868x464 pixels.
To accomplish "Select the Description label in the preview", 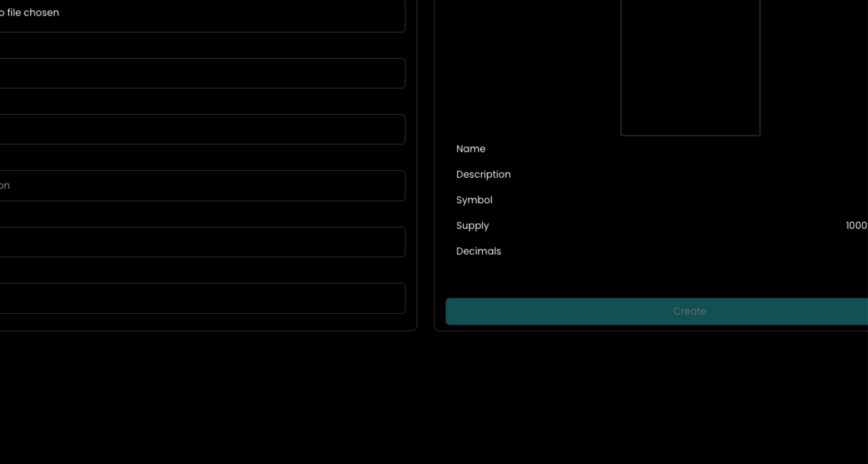I will pos(483,175).
